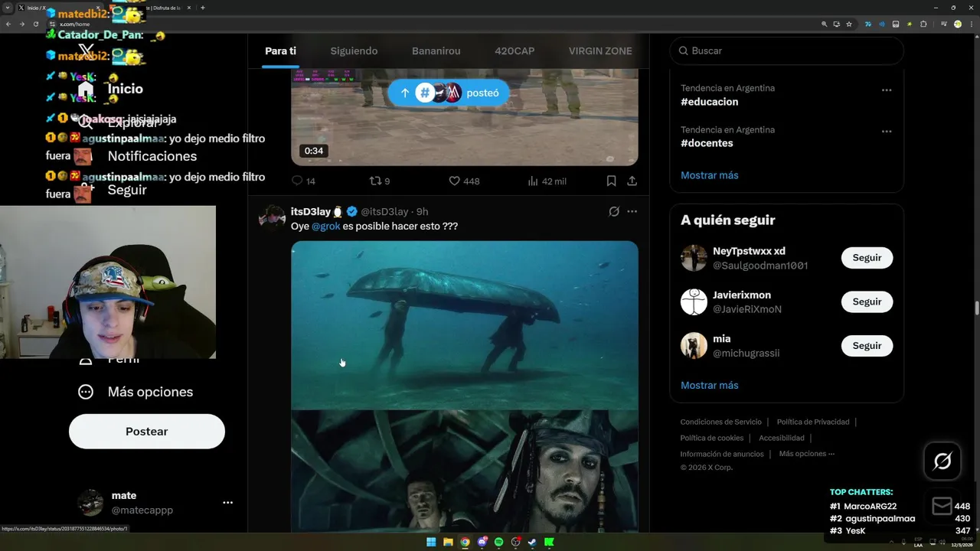The height and width of the screenshot is (551, 980).
Task: Open options for #docentes trend
Action: coord(887,132)
